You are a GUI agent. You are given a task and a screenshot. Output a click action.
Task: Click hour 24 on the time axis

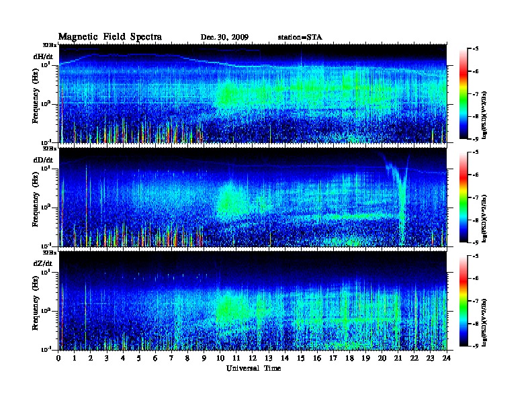point(447,359)
